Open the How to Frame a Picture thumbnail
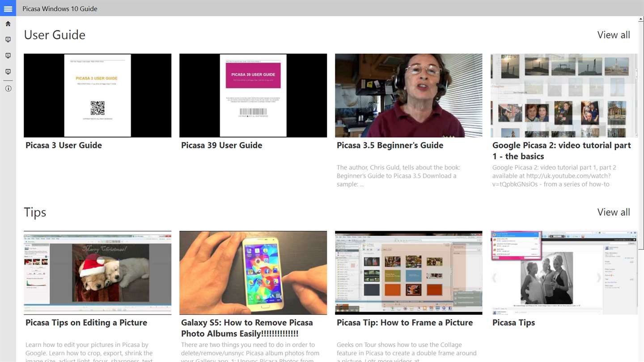 point(409,273)
